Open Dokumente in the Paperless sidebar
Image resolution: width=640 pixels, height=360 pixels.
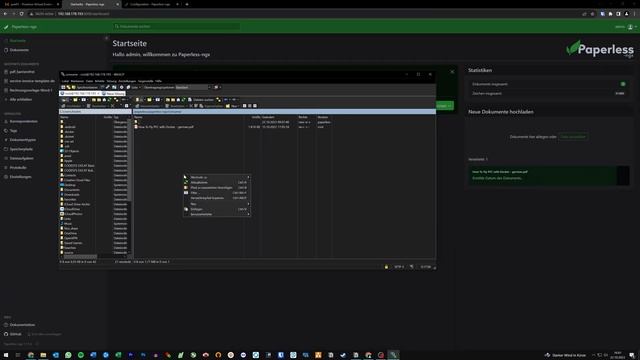(16, 50)
